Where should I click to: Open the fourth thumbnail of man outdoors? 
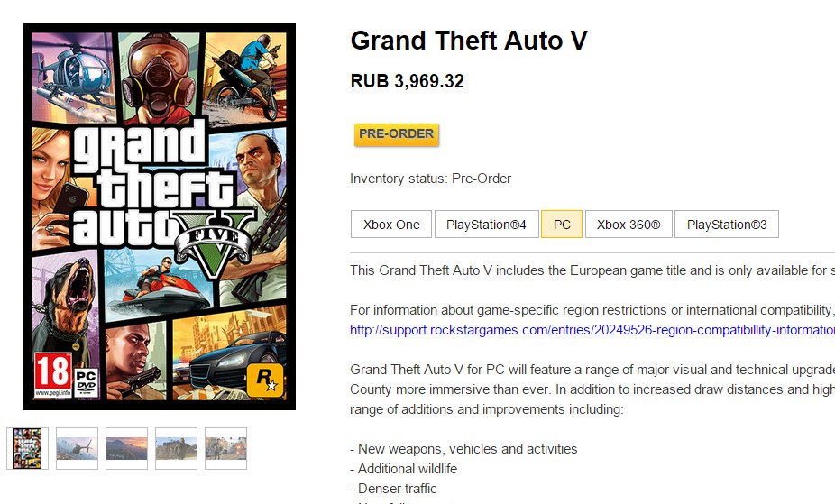click(x=176, y=448)
